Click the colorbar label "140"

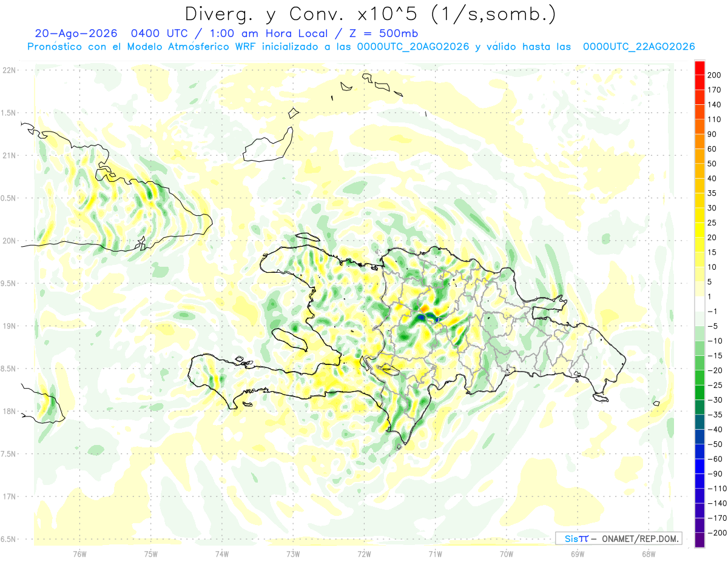715,105
